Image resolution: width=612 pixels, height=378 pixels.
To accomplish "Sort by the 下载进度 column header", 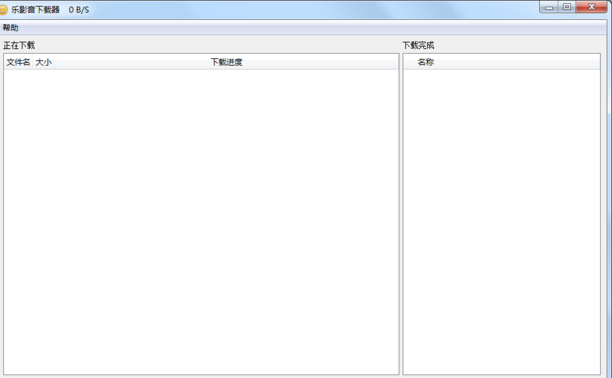I will coord(226,62).
